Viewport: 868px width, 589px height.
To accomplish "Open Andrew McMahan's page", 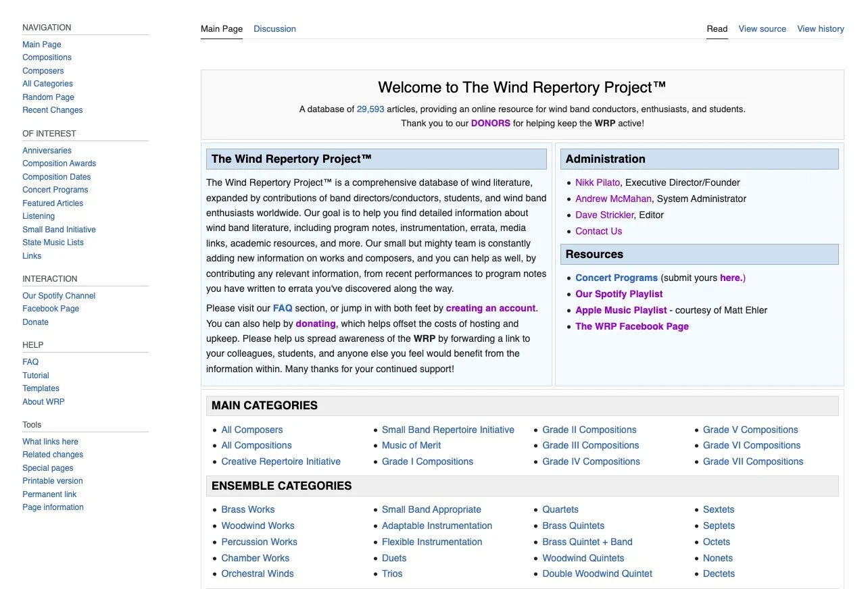I will (x=613, y=199).
